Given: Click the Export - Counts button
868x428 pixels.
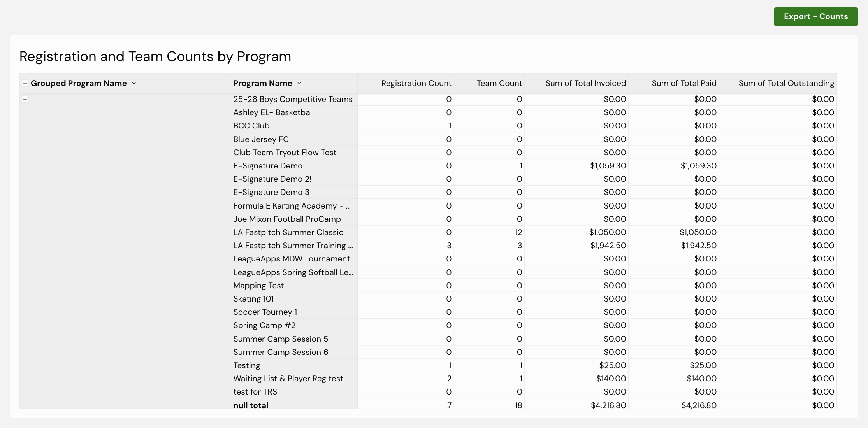Looking at the screenshot, I should pyautogui.click(x=815, y=17).
